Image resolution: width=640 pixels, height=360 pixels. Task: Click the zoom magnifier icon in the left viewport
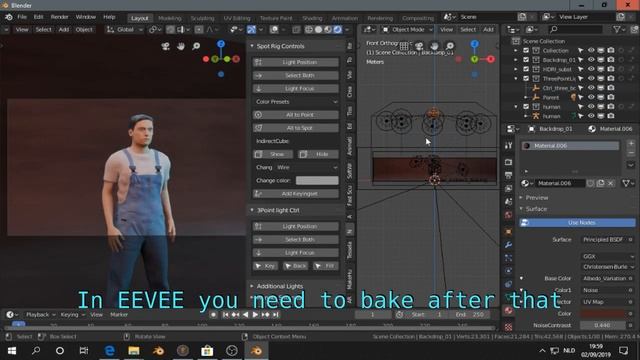196,46
